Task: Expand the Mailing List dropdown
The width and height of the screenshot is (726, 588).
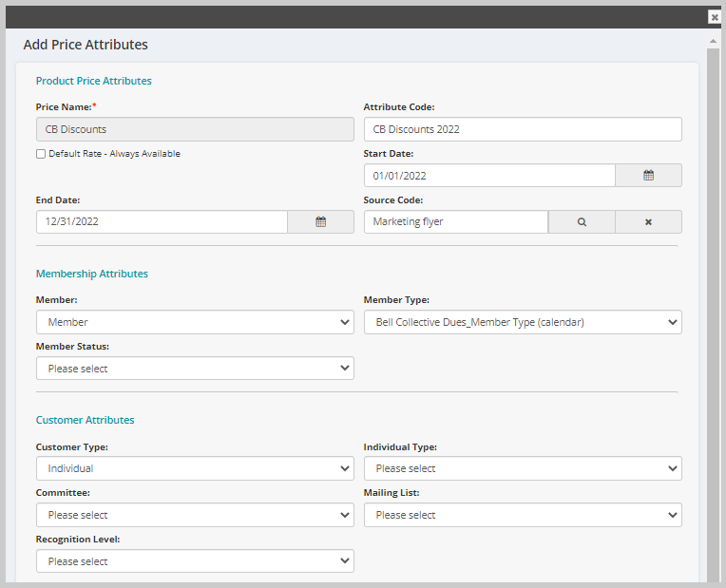Action: point(523,515)
